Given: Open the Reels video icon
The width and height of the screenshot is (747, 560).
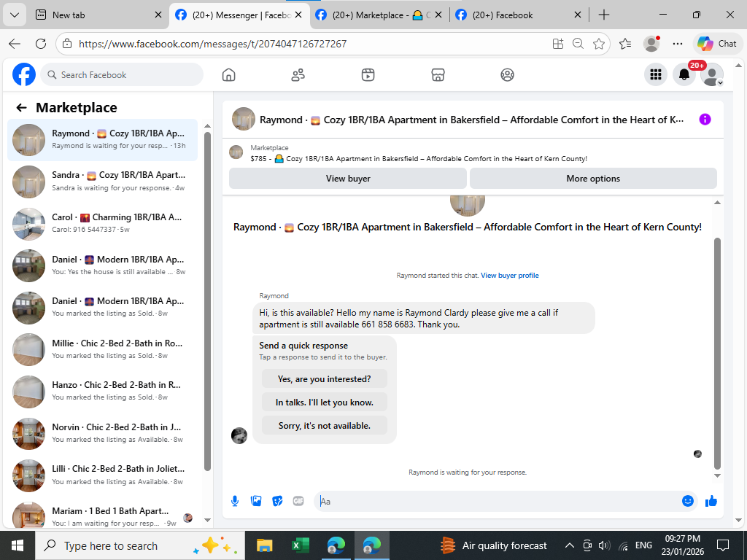Looking at the screenshot, I should pos(368,75).
